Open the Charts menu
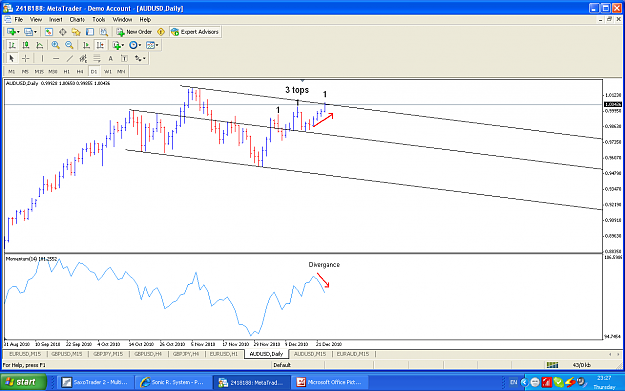 pyautogui.click(x=77, y=20)
